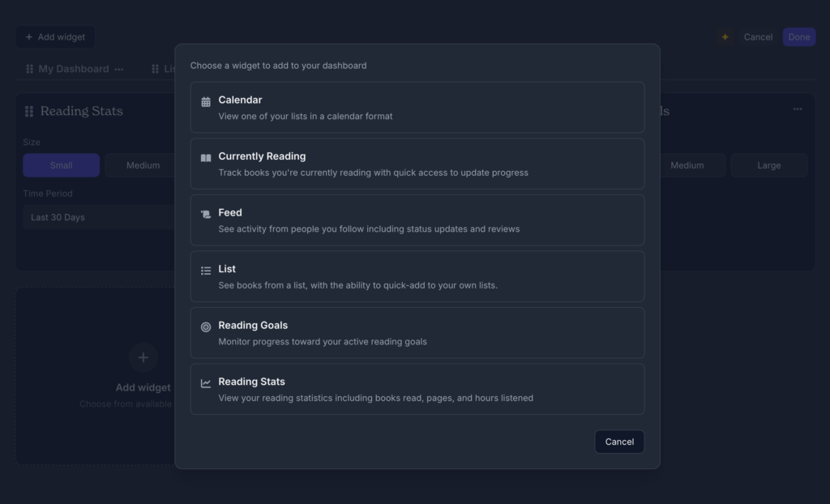Select the Large size option

tap(768, 165)
